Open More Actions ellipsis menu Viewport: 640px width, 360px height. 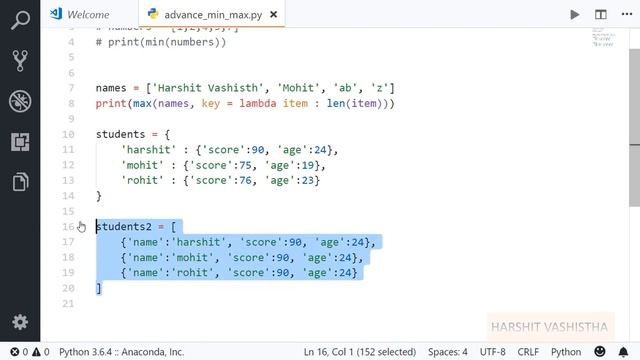pyautogui.click(x=627, y=14)
